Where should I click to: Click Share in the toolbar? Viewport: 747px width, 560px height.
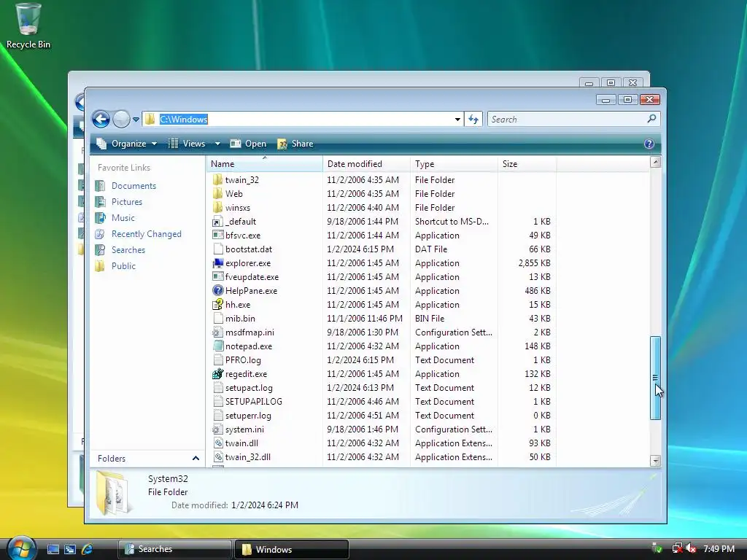(295, 144)
